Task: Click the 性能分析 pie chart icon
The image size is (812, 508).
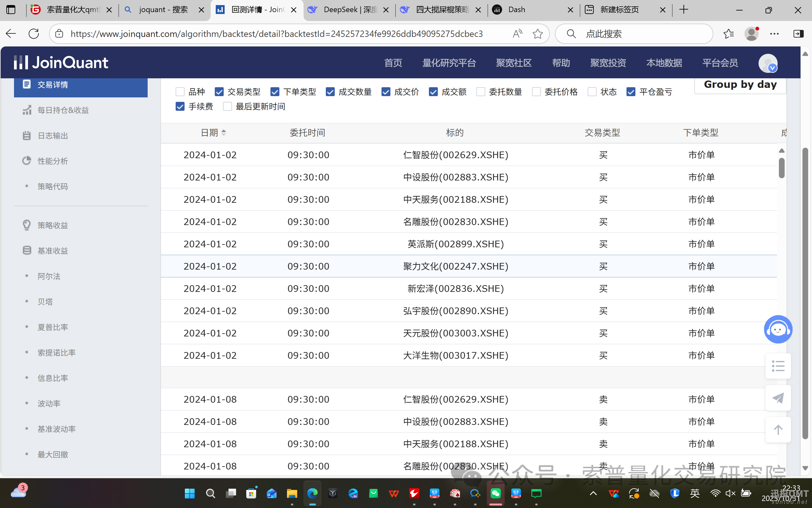Action: (27, 161)
